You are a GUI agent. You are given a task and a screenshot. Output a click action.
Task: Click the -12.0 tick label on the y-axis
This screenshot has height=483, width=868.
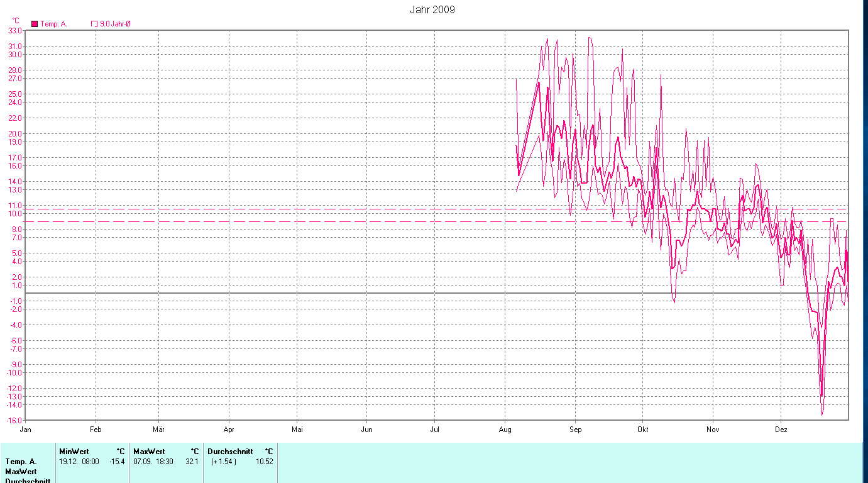tap(14, 389)
